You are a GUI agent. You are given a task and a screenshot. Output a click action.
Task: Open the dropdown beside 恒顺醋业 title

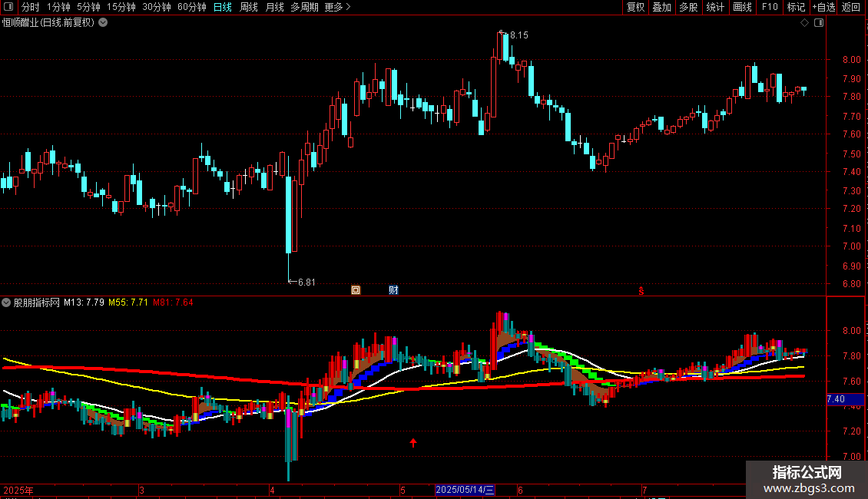tap(103, 23)
